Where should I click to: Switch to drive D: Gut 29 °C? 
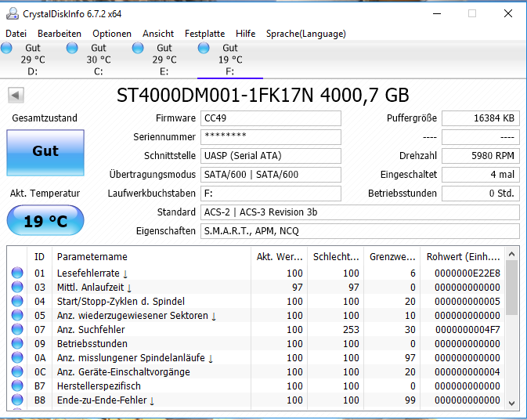[x=33, y=60]
